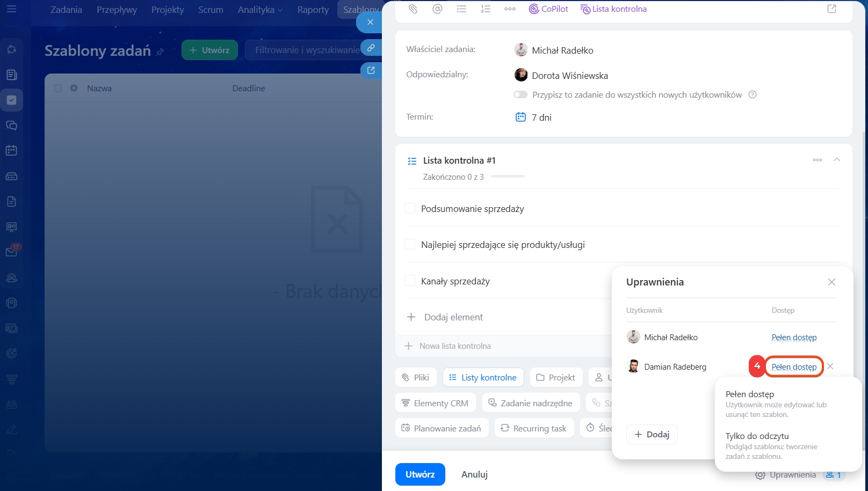868x491 pixels.
Task: Select Pełen dostęp option in the menu
Action: (x=749, y=394)
